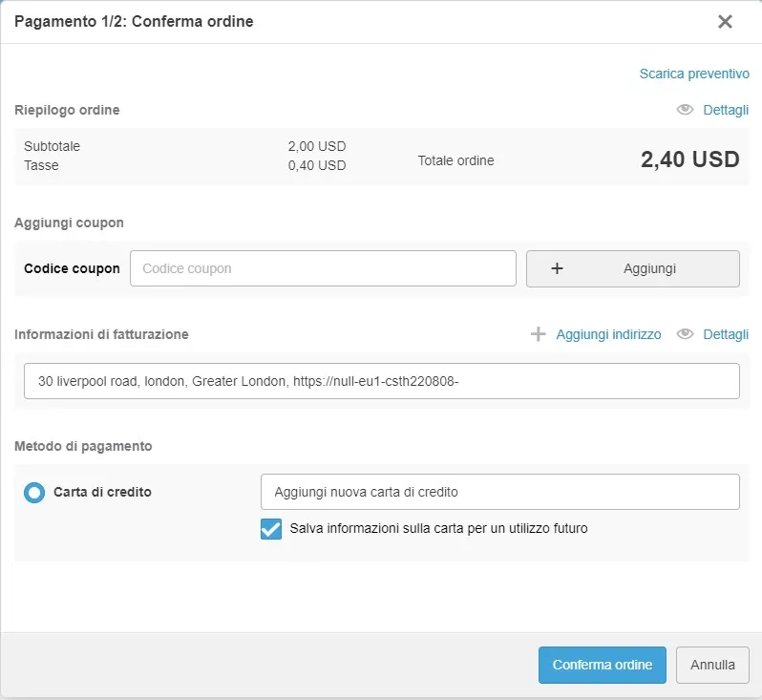Screen dimensions: 762x700
Task: Close the Conferma ordine payment dialog
Action: click(725, 22)
